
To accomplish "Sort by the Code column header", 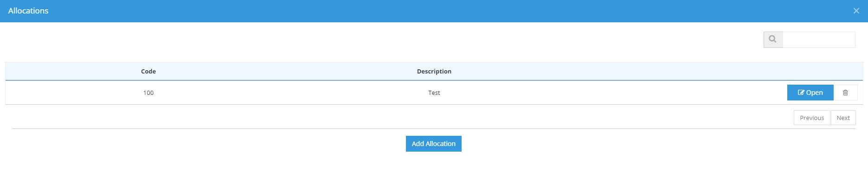I will [148, 71].
